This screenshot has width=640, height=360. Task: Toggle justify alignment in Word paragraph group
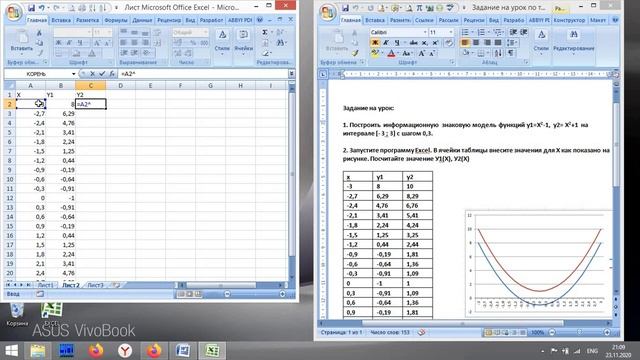tap(498, 42)
